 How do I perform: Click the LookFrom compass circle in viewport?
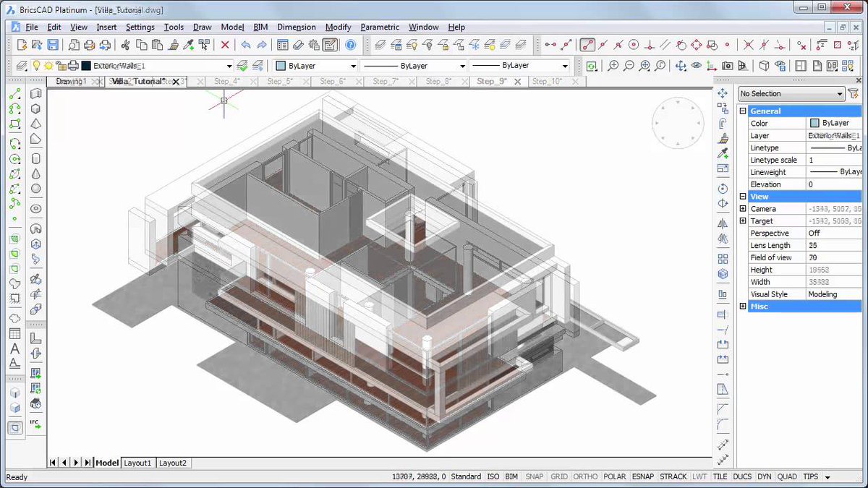point(678,123)
